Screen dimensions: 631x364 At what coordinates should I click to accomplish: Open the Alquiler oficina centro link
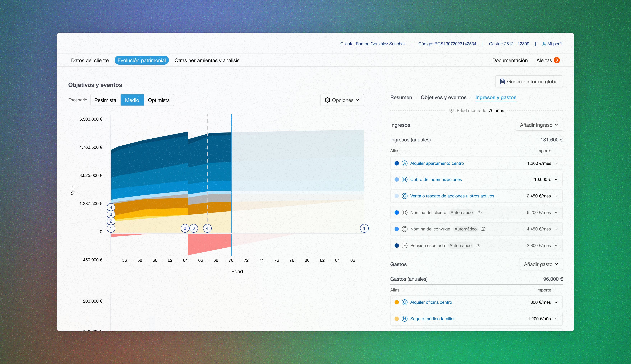(431, 302)
